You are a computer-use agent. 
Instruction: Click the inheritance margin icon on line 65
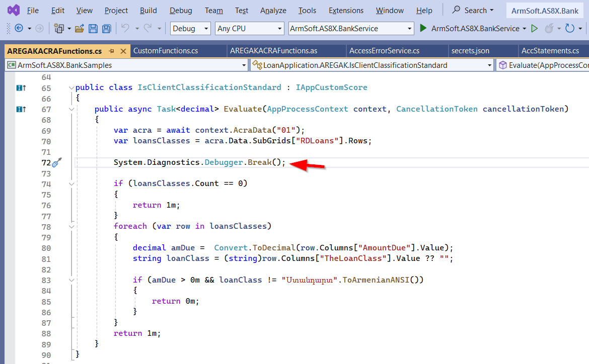click(21, 87)
